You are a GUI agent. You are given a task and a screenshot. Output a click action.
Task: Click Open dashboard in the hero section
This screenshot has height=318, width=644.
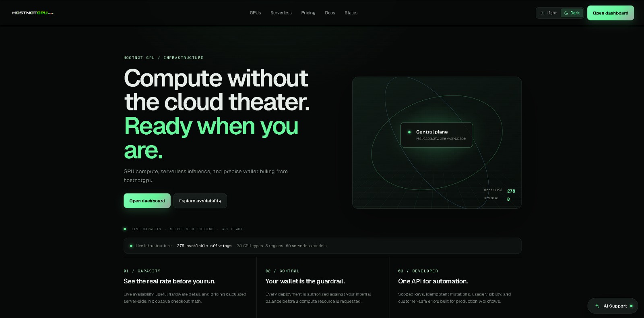point(147,201)
